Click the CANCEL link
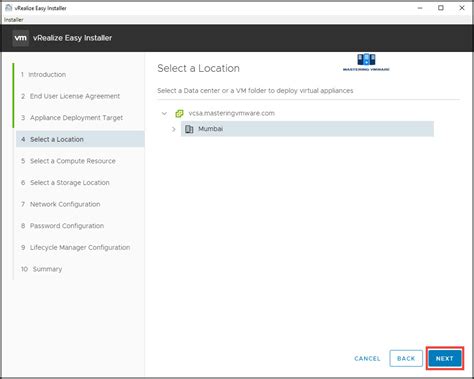 point(367,359)
